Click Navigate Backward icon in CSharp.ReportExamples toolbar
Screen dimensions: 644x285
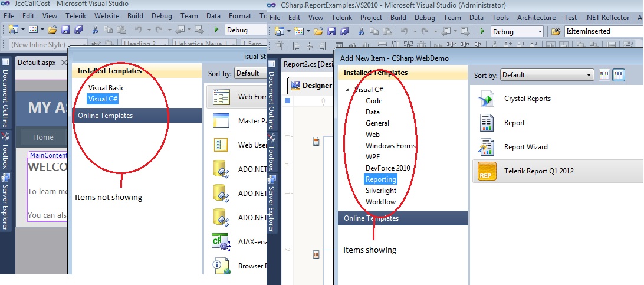[446, 32]
